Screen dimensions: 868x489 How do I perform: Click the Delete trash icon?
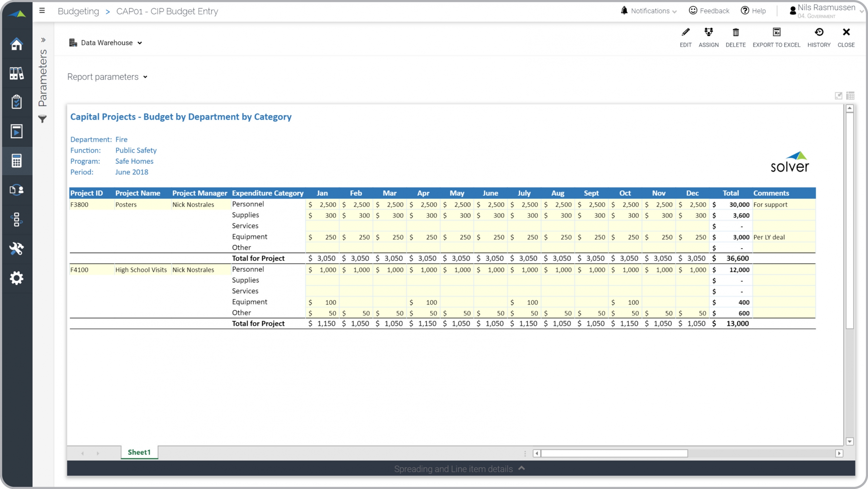click(735, 32)
